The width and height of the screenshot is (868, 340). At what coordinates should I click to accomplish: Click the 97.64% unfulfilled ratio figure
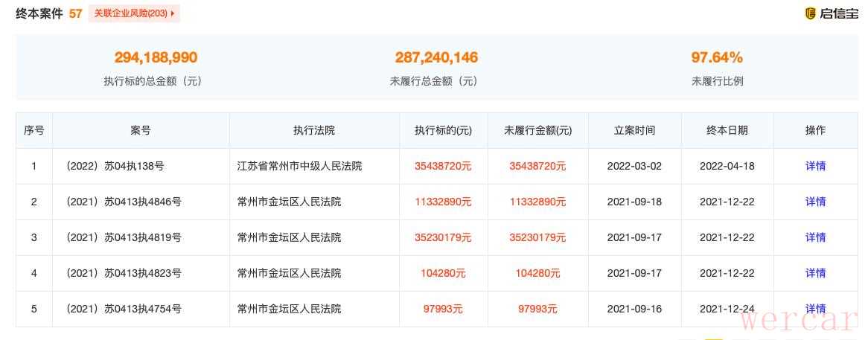coord(717,57)
